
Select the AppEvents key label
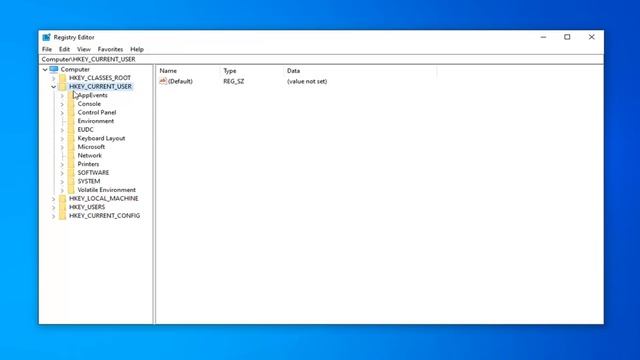[93, 95]
